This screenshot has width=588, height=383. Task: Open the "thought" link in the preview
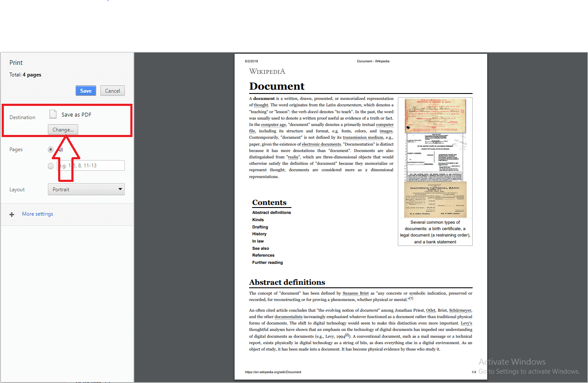pos(261,105)
